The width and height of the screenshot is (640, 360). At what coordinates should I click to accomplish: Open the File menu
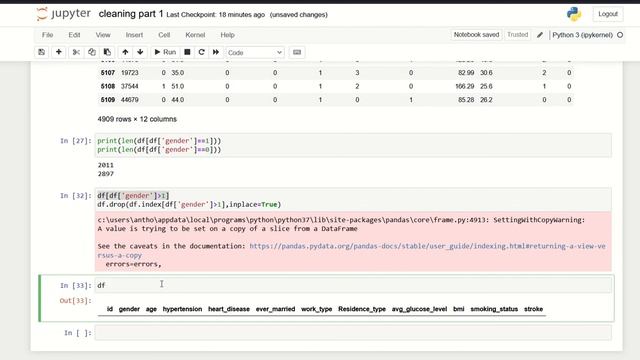(47, 35)
